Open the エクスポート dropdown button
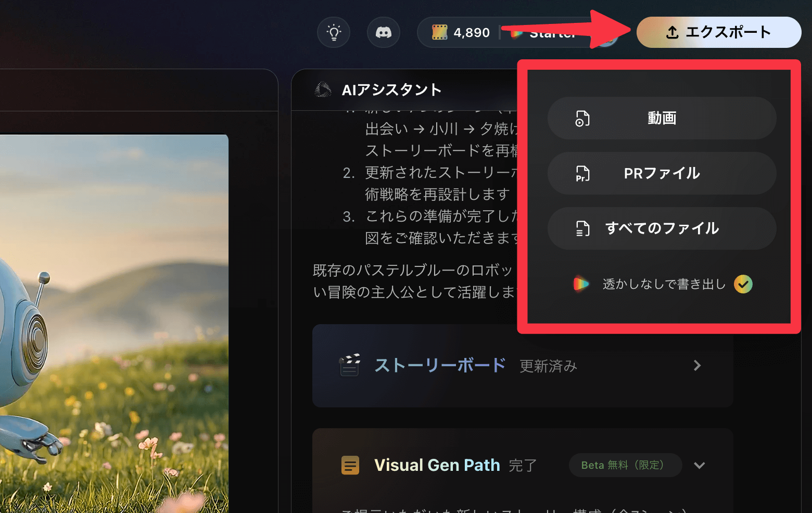 click(x=718, y=32)
